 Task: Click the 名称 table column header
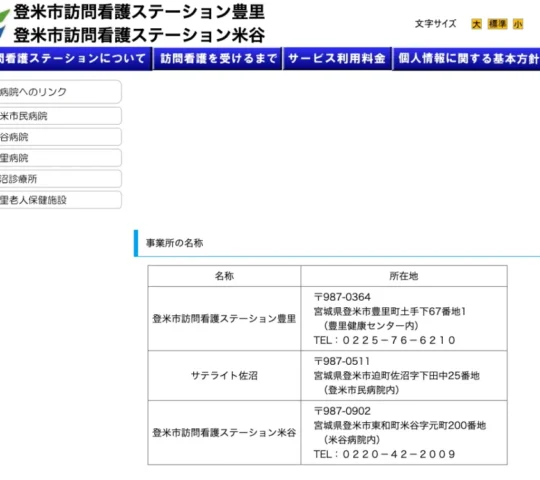click(x=224, y=276)
